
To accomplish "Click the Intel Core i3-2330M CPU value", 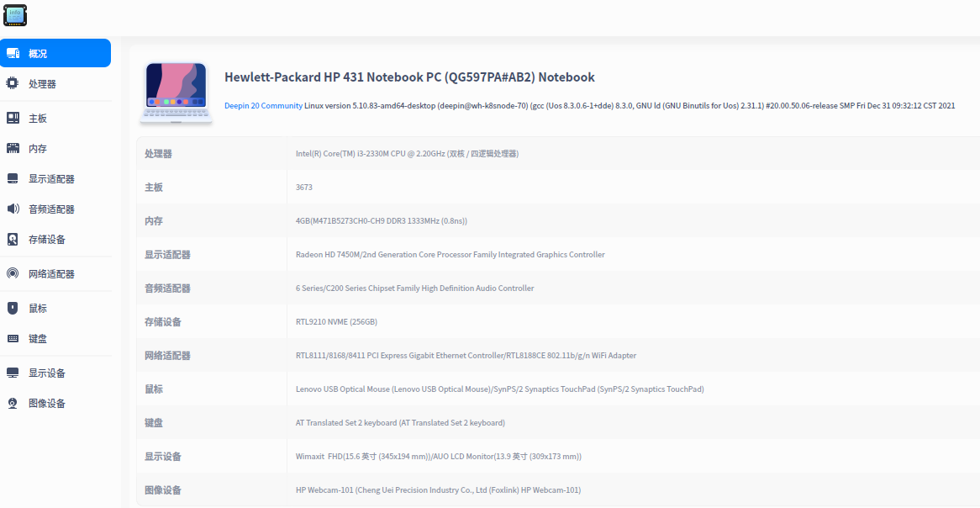I will (x=407, y=153).
